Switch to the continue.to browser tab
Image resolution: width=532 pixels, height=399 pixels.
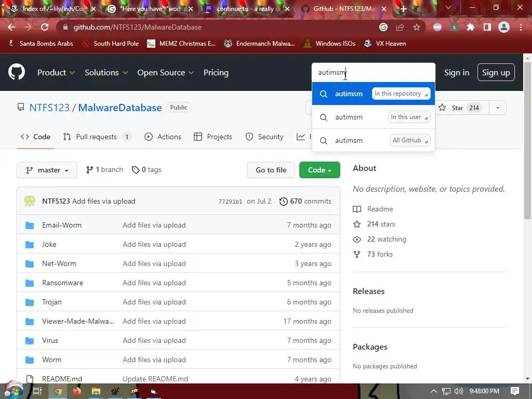point(247,9)
